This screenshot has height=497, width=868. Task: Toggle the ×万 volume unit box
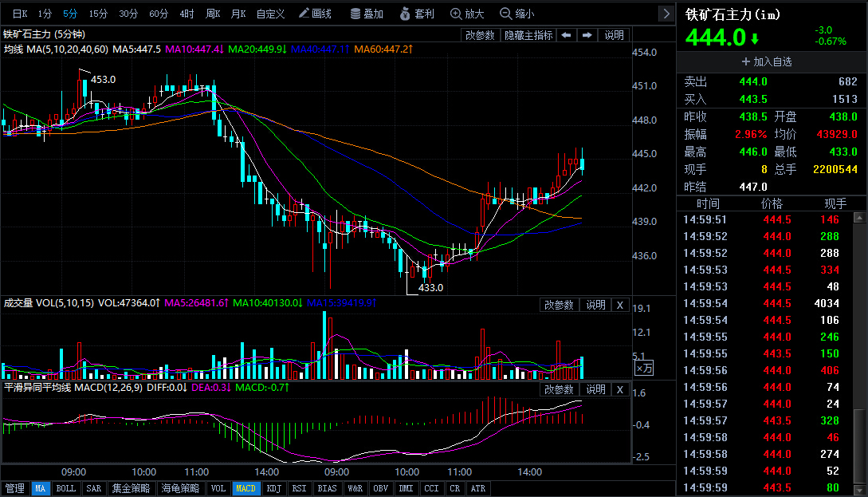(643, 368)
